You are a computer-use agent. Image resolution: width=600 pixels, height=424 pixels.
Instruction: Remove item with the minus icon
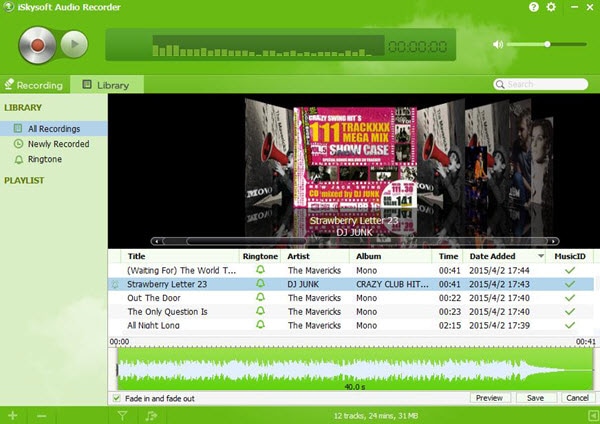click(42, 416)
